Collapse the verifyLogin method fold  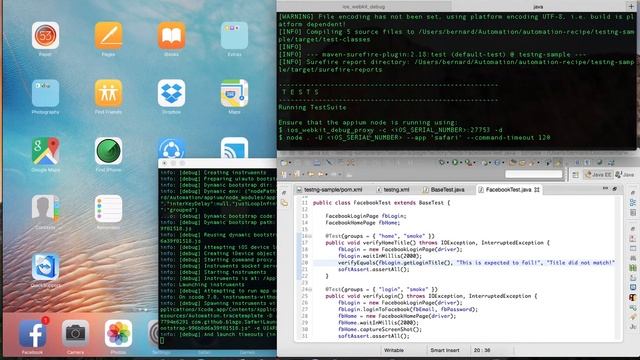(x=310, y=289)
